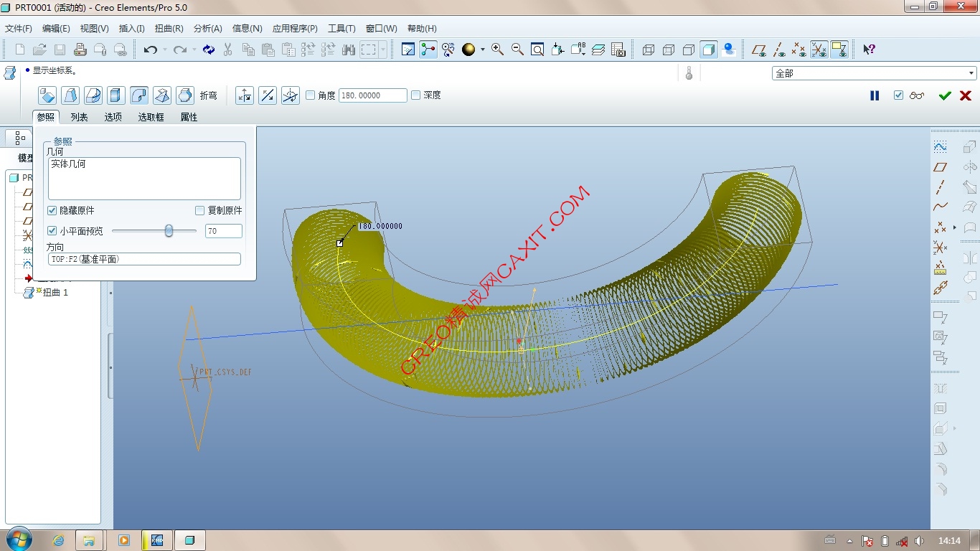Select the Sculpt warp tool icon
The image size is (980, 551).
(185, 95)
